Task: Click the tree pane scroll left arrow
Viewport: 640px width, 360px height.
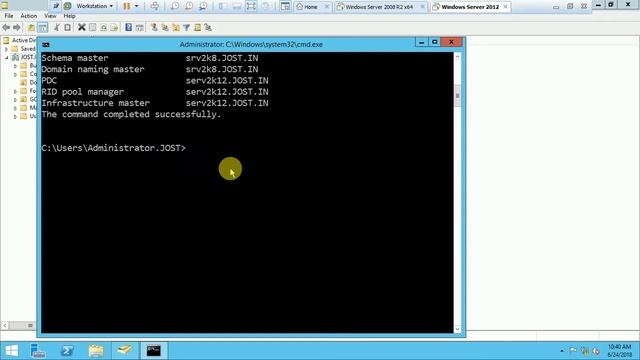Action: click(5, 325)
